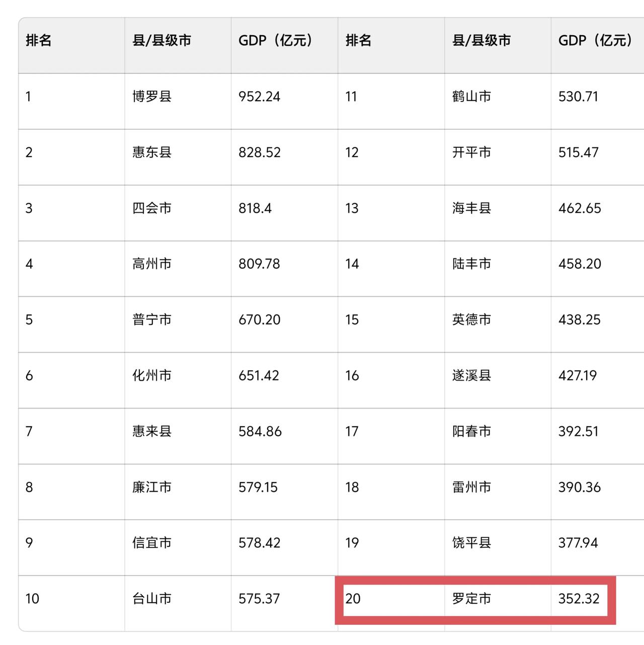Select the GDP value 530.71

579,96
